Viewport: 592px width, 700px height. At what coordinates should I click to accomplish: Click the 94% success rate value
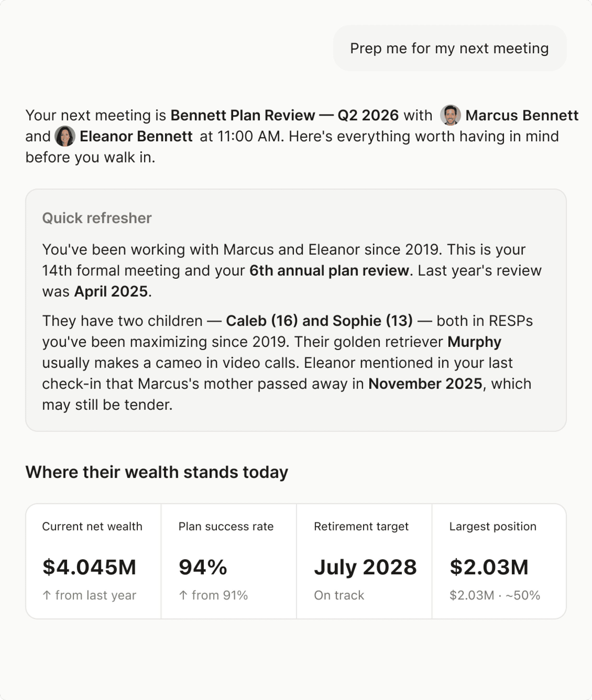(203, 567)
